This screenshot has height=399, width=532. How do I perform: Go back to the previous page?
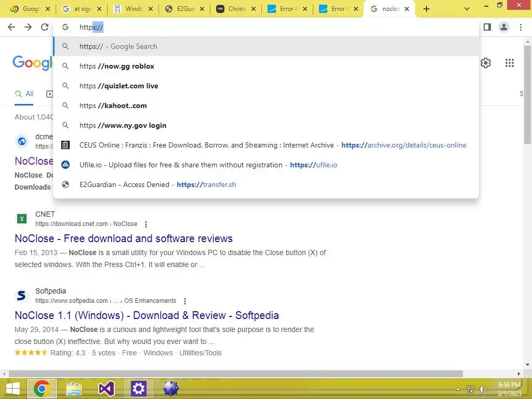pos(11,27)
